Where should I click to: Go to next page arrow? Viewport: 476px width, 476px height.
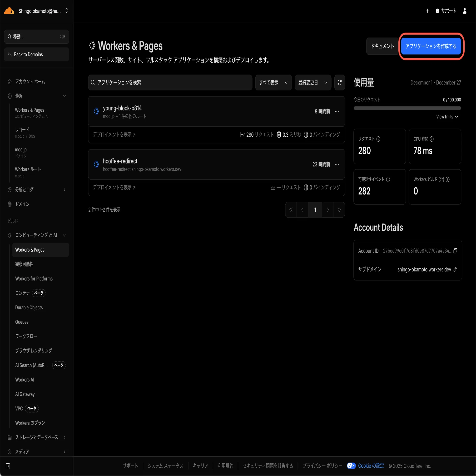point(327,210)
